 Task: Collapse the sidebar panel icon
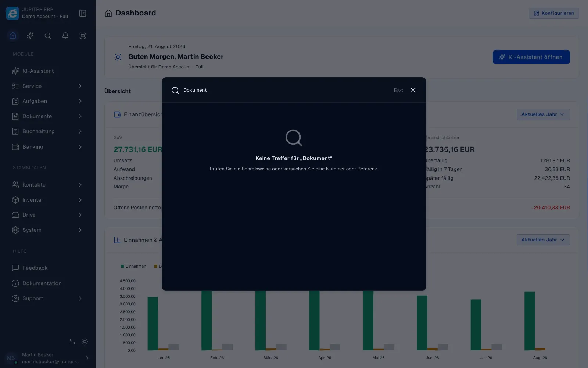pos(83,13)
